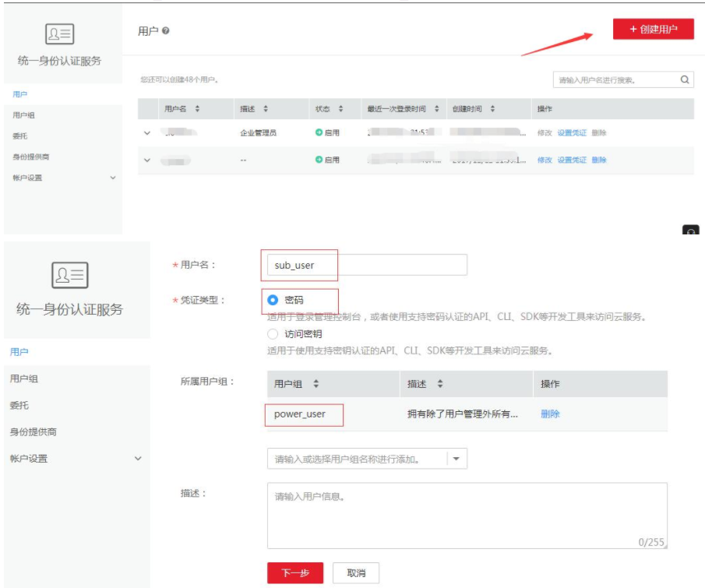Open 身份提供商 in the lower sidebar

(33, 432)
